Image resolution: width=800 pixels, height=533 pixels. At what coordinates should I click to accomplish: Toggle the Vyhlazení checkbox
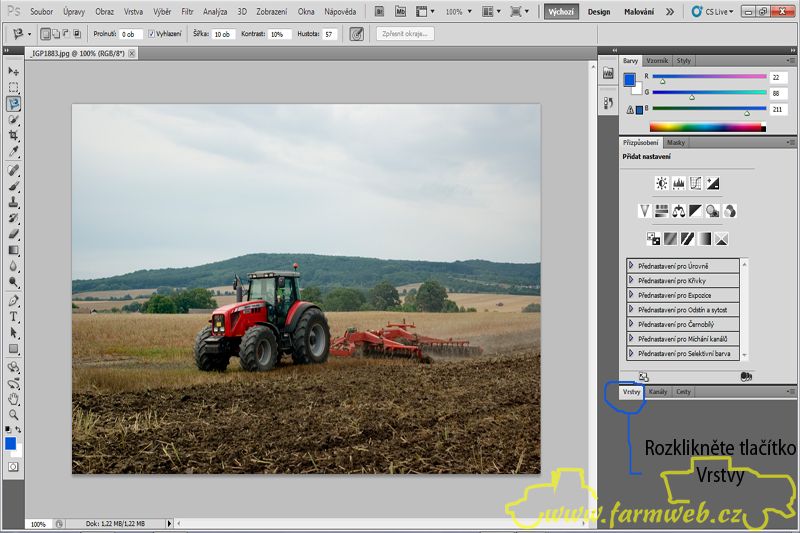(152, 33)
